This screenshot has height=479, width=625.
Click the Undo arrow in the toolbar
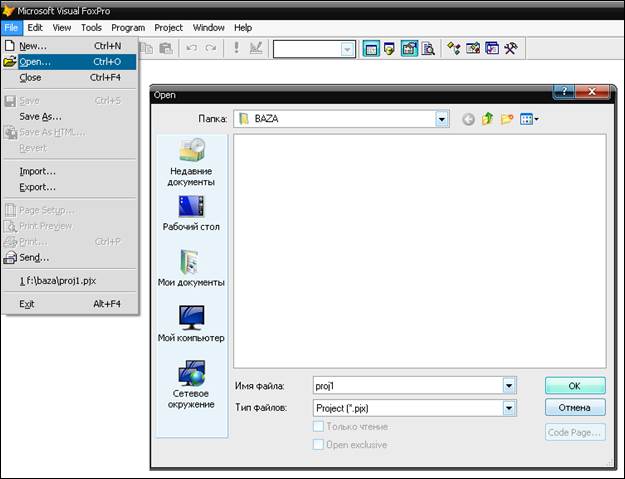tap(192, 49)
